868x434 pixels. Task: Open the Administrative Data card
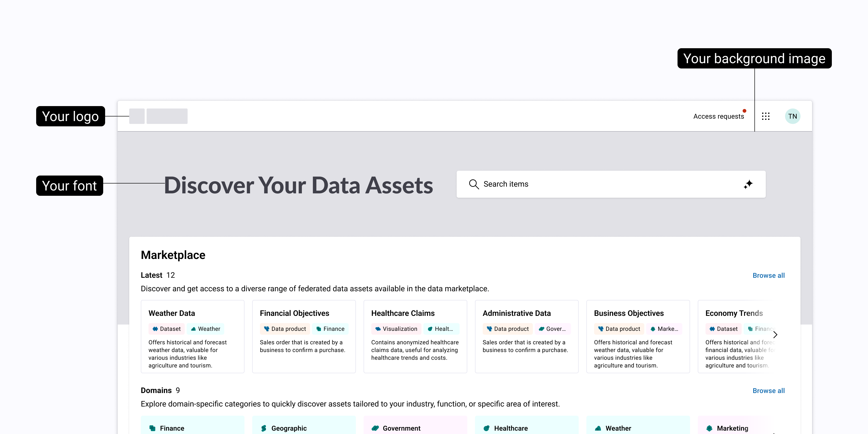pyautogui.click(x=527, y=336)
